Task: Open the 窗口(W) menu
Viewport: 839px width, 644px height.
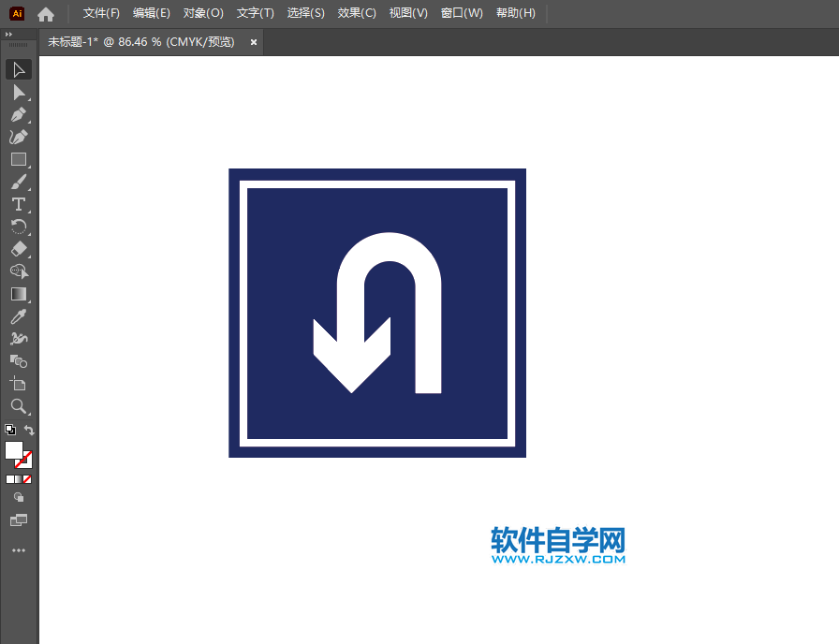Action: [461, 13]
